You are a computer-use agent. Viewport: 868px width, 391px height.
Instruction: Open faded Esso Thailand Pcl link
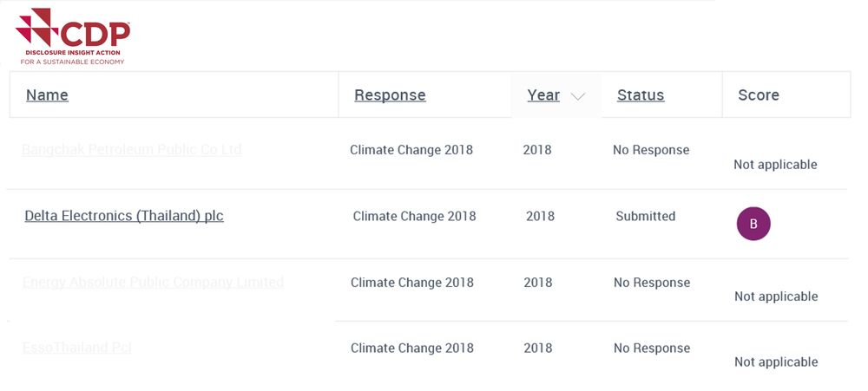coord(77,348)
